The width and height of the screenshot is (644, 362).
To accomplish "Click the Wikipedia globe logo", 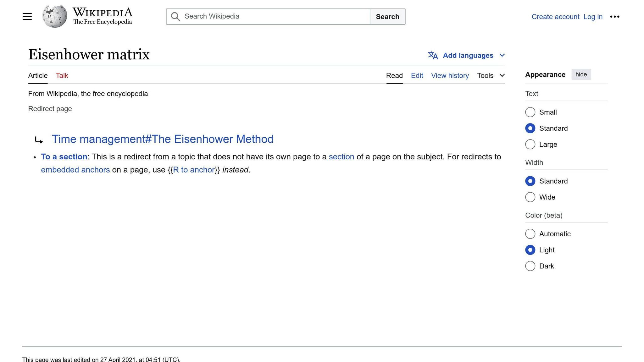I will pos(55,16).
